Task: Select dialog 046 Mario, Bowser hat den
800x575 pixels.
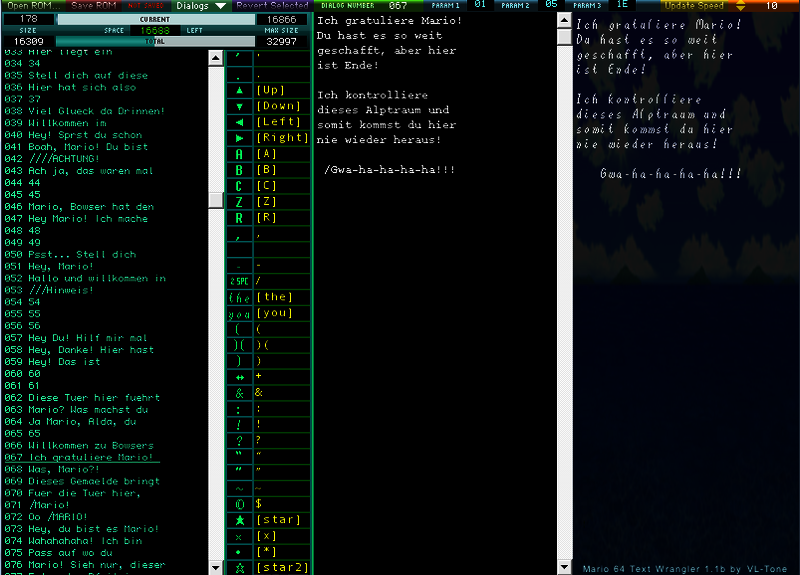Action: tap(91, 207)
